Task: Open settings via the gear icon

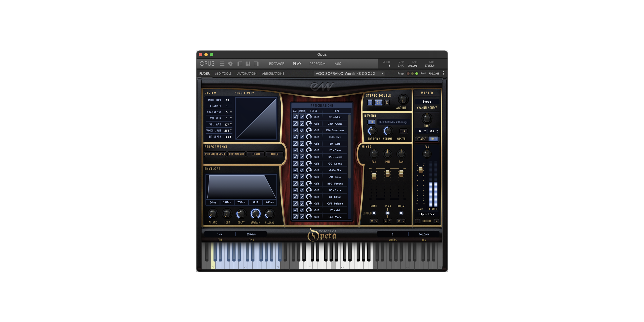Action: coord(230,64)
